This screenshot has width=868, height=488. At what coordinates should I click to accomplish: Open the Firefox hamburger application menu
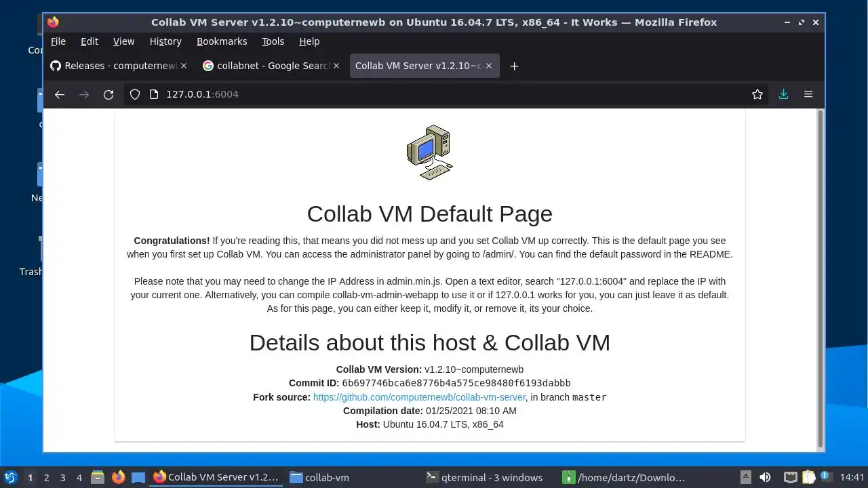click(808, 94)
